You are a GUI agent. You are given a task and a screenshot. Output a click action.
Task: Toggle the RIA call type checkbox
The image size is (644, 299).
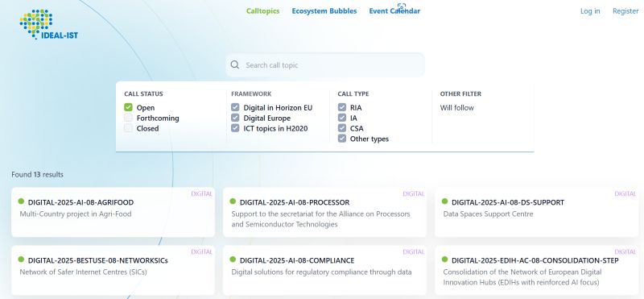[342, 107]
